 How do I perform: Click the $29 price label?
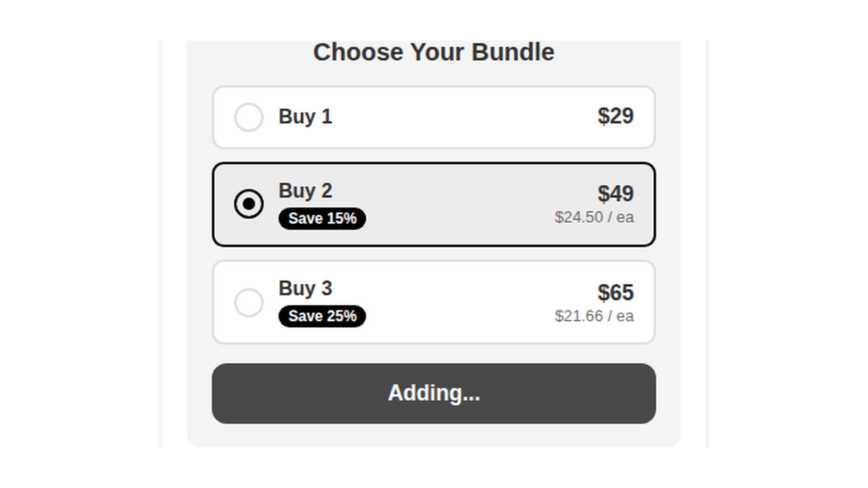click(x=615, y=117)
